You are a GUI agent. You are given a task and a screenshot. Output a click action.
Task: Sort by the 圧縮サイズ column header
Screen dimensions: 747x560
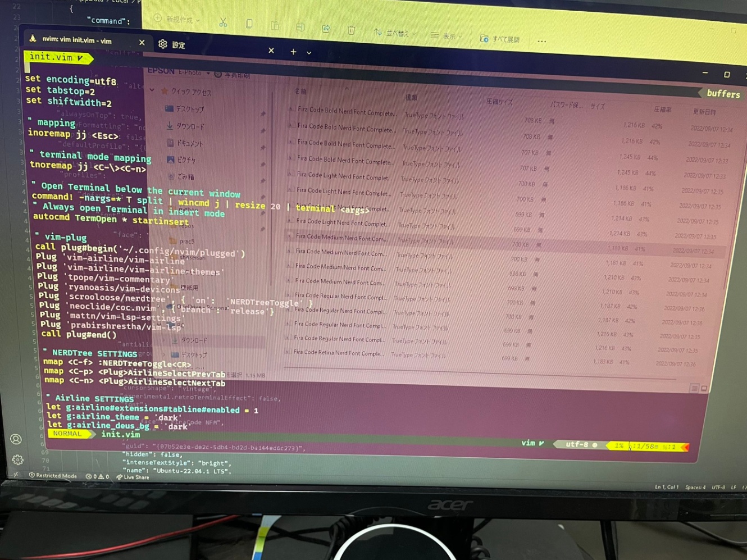click(500, 102)
